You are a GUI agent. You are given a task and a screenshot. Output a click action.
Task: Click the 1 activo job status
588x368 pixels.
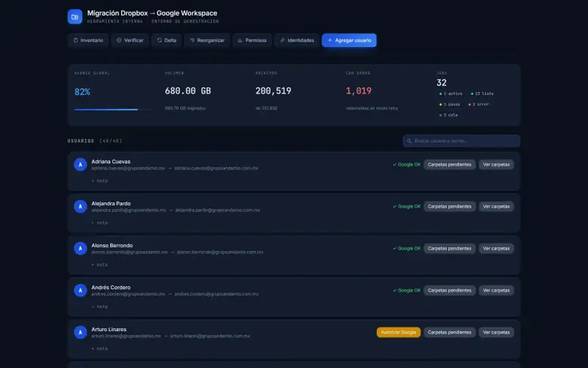point(451,93)
